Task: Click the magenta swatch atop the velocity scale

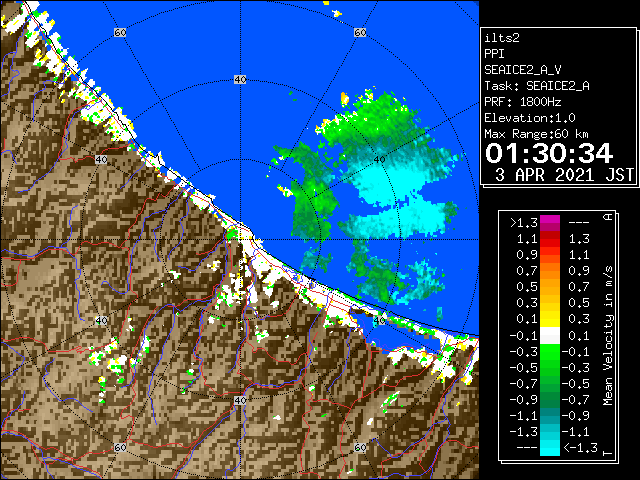Action: 550,223
